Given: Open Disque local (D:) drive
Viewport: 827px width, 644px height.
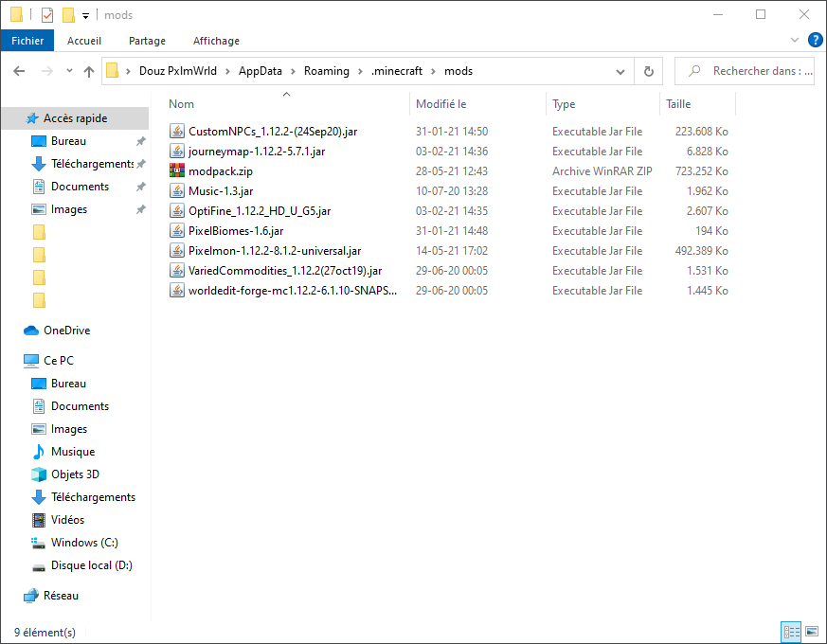Looking at the screenshot, I should pos(81,565).
